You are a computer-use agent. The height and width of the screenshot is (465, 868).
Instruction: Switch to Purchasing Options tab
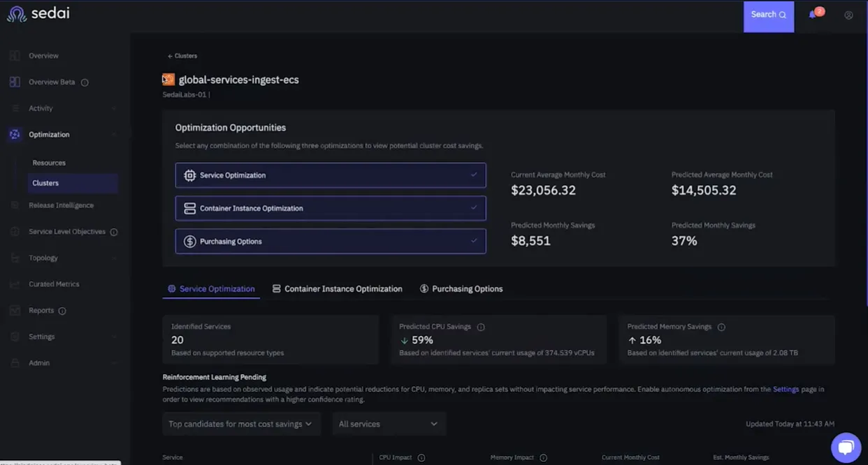point(461,288)
